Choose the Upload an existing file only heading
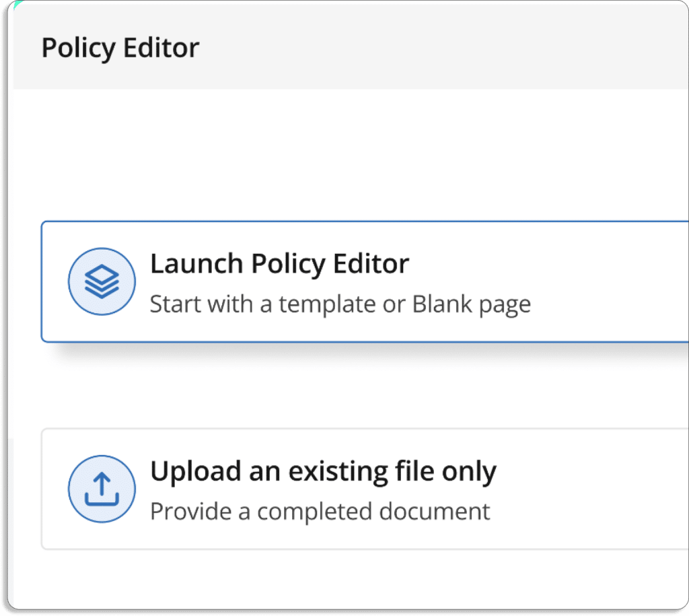Viewport: 689px width, 616px height. tap(323, 472)
